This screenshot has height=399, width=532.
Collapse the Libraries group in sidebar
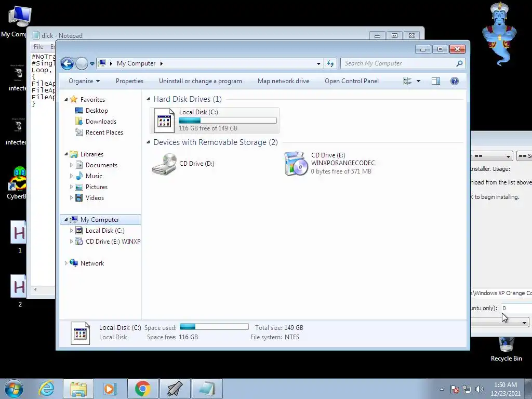[66, 154]
